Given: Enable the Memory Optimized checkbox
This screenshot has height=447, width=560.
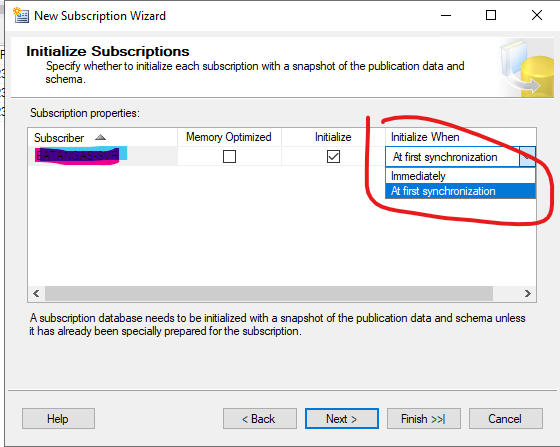Looking at the screenshot, I should pyautogui.click(x=229, y=156).
